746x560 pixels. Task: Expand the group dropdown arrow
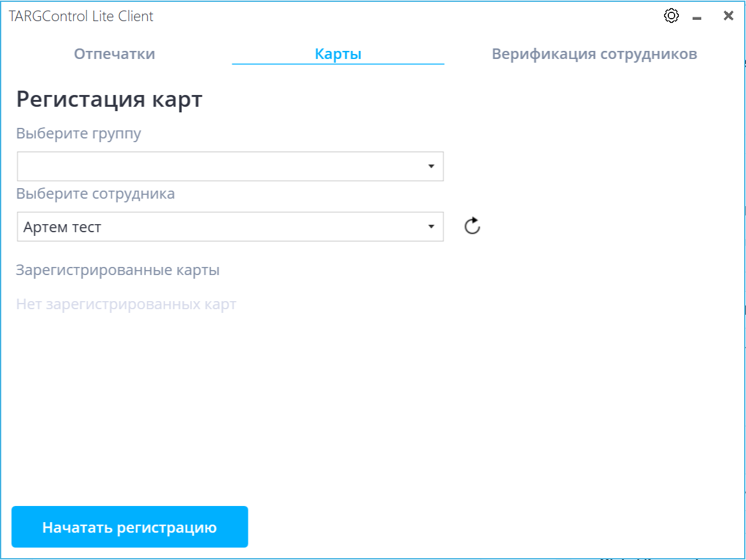tap(431, 166)
